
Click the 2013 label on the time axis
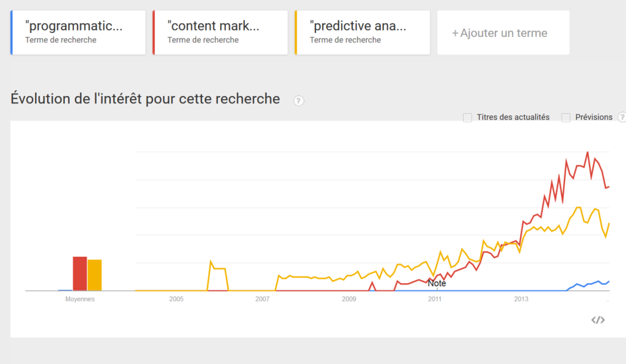point(521,299)
